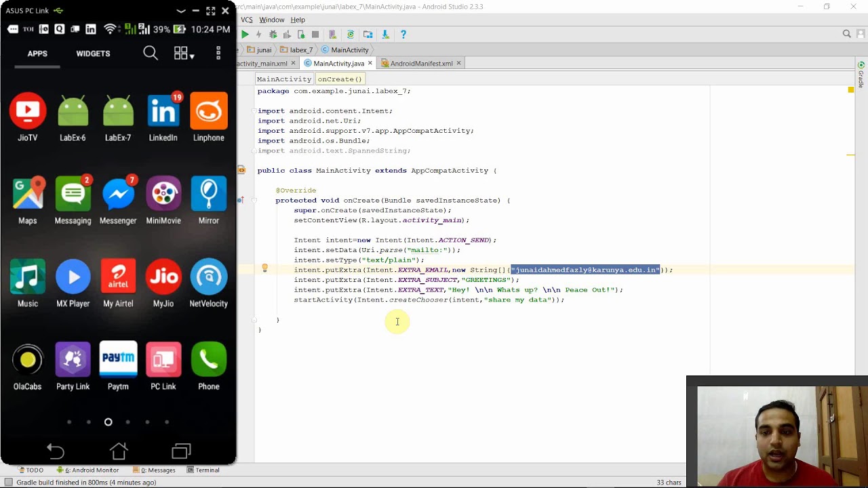
Task: Launch the LabEx-7 app
Action: click(118, 117)
